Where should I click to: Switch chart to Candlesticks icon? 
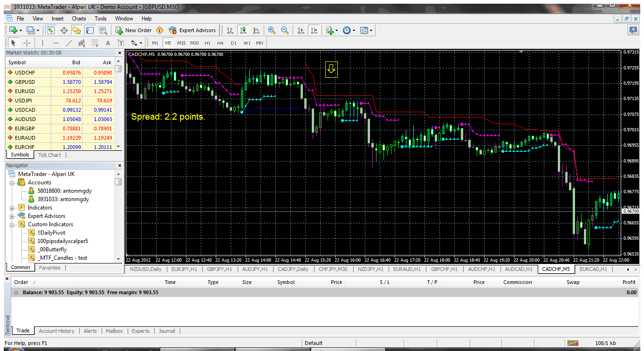coord(243,30)
